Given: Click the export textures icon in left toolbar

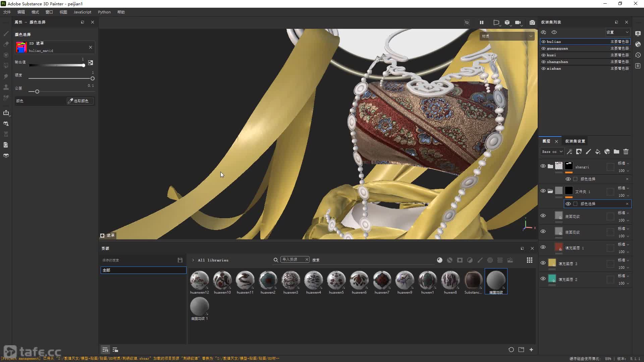Looking at the screenshot, I should tap(6, 113).
